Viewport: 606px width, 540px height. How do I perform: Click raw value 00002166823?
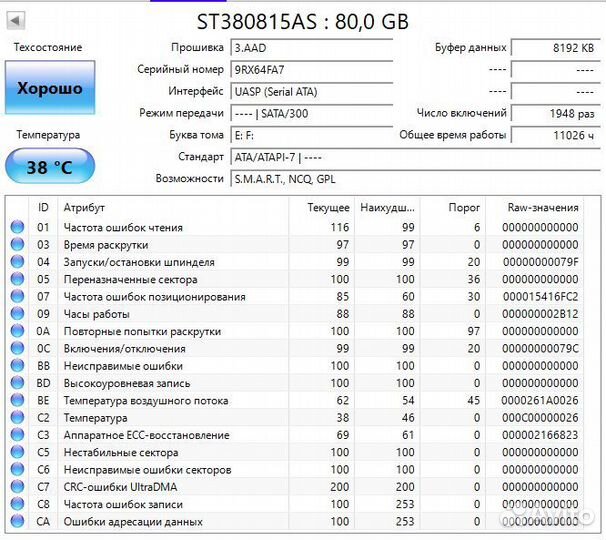[x=540, y=435]
